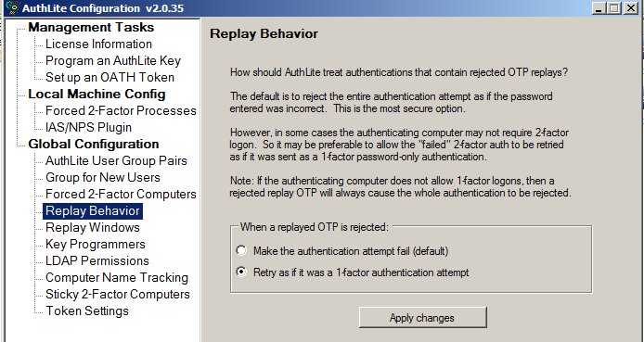The image size is (644, 342).
Task: Select the default fail authentication radio option
Action: (241, 250)
